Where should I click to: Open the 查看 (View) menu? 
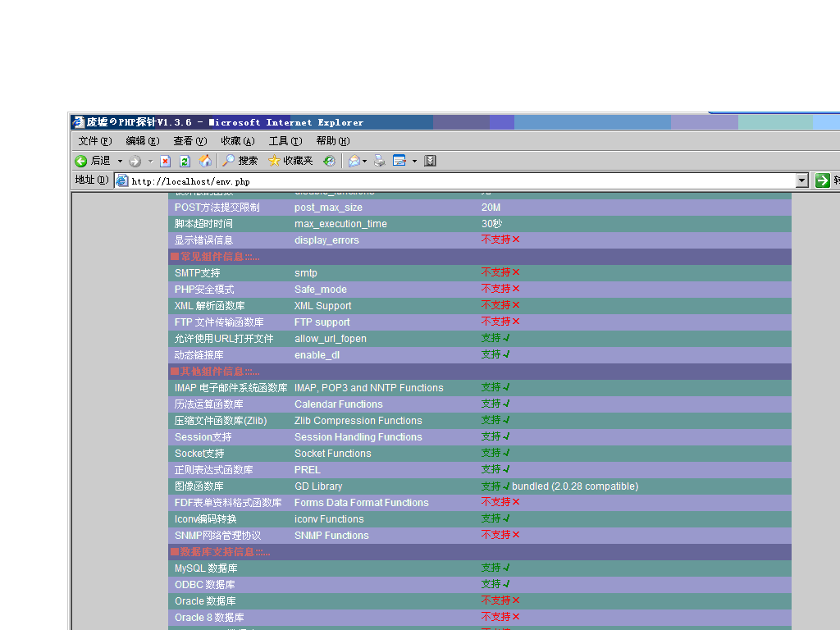[189, 140]
